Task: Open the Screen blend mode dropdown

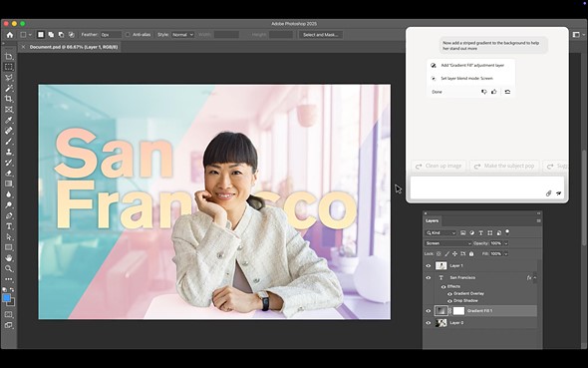Action: click(x=448, y=243)
